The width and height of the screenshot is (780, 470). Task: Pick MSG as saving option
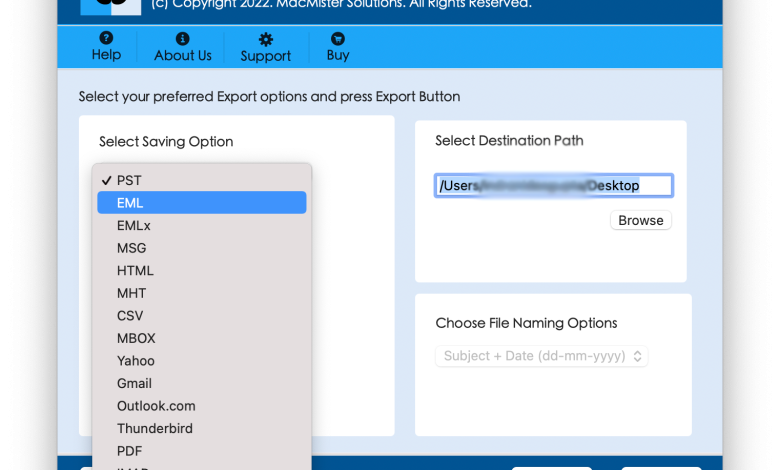click(201, 248)
